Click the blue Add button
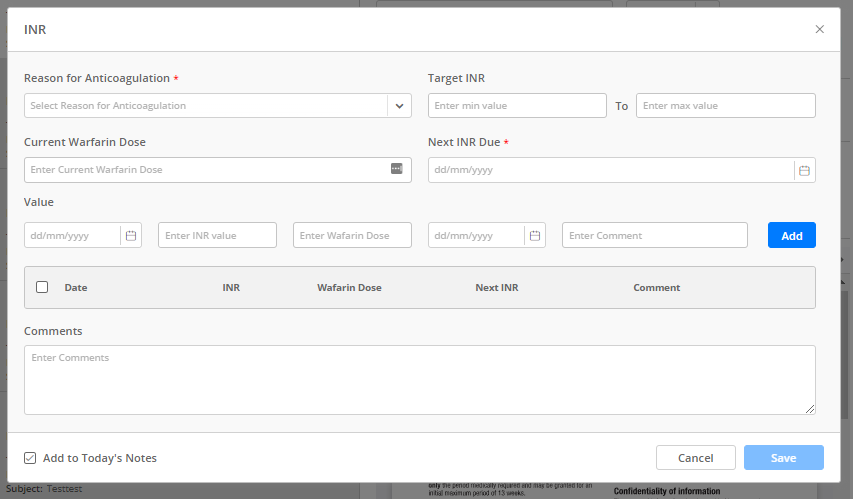This screenshot has height=499, width=853. pos(792,235)
